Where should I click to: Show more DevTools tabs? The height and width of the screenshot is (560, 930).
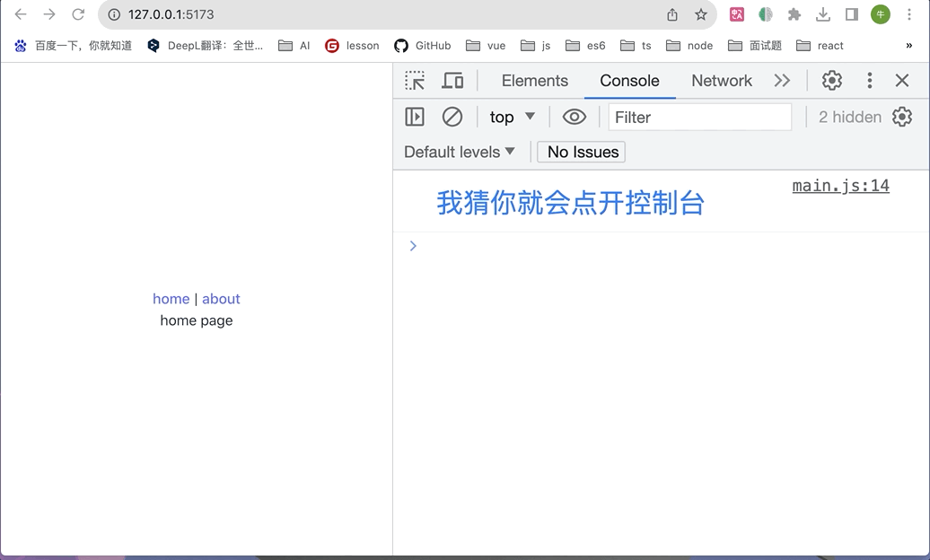pyautogui.click(x=782, y=80)
